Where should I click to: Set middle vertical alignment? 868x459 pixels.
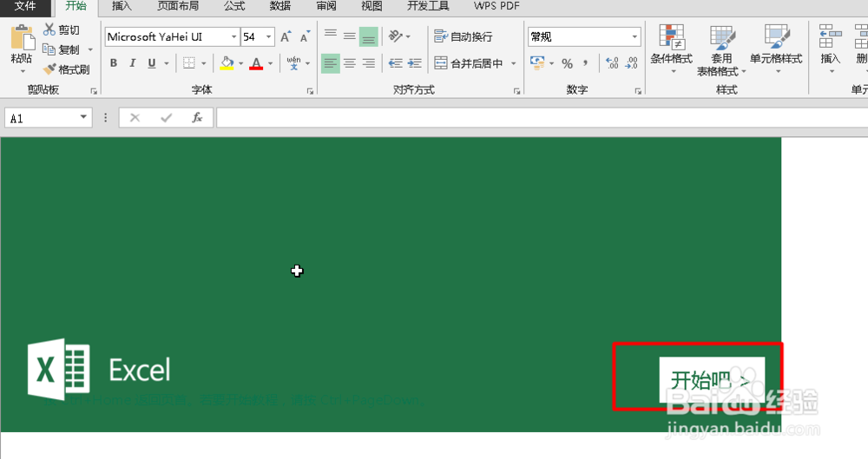(349, 36)
